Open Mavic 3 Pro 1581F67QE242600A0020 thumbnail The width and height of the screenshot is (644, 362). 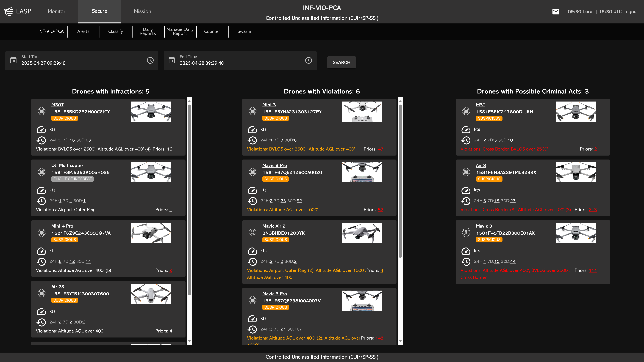[x=362, y=172]
